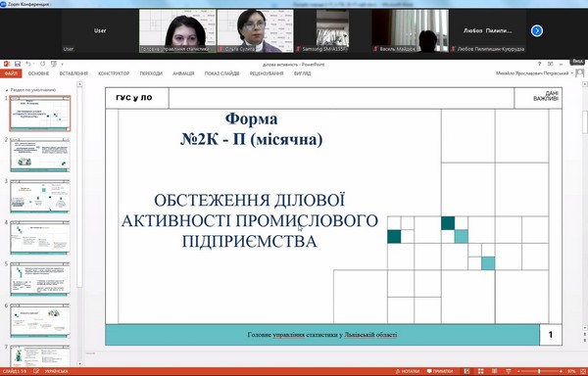
Task: Open the ВСТАВЛЕННЯ ribbon tab
Action: pos(73,73)
